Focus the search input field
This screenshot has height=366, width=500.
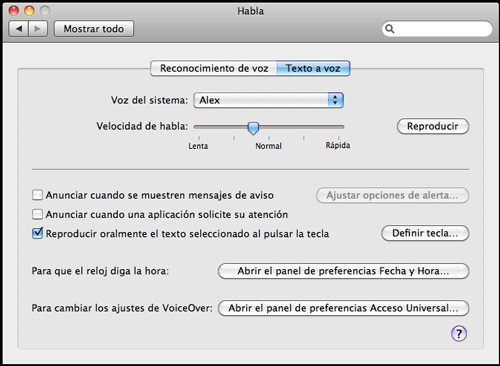(x=437, y=29)
